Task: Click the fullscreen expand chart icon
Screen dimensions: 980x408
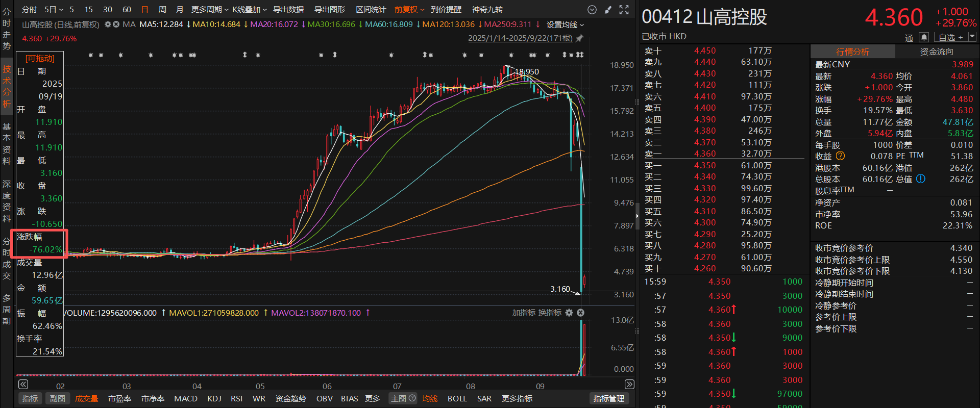Action: point(624,10)
